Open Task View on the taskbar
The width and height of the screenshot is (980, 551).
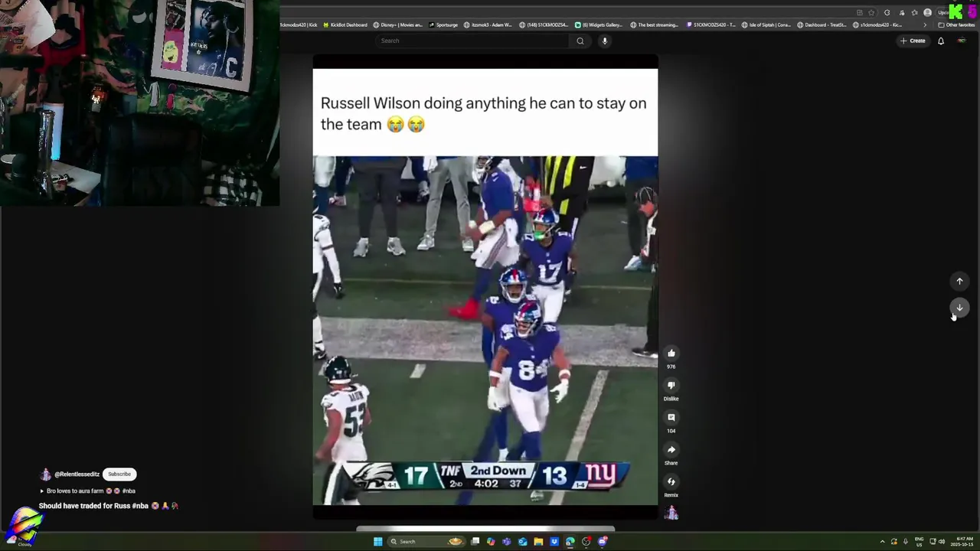(x=475, y=541)
